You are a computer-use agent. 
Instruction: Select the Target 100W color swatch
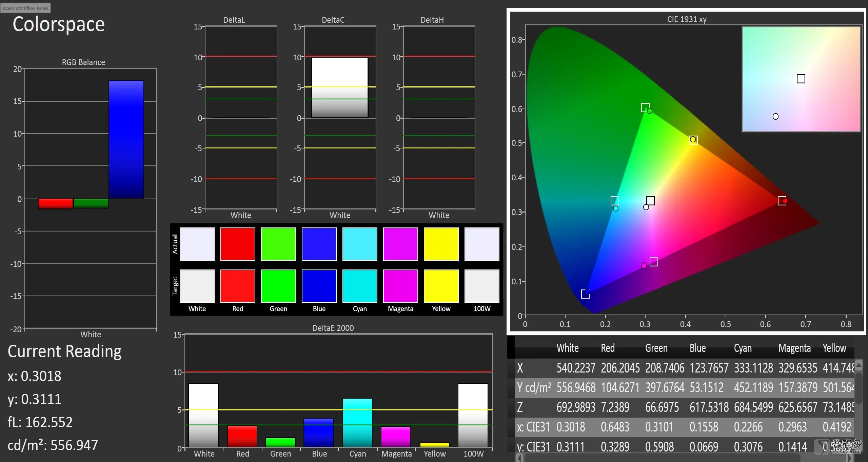tap(482, 286)
